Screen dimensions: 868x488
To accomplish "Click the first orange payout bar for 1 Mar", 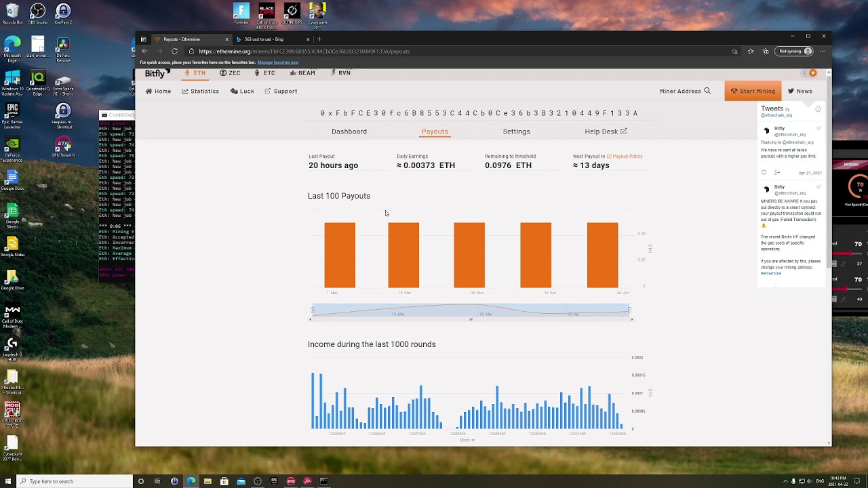I will [x=340, y=255].
